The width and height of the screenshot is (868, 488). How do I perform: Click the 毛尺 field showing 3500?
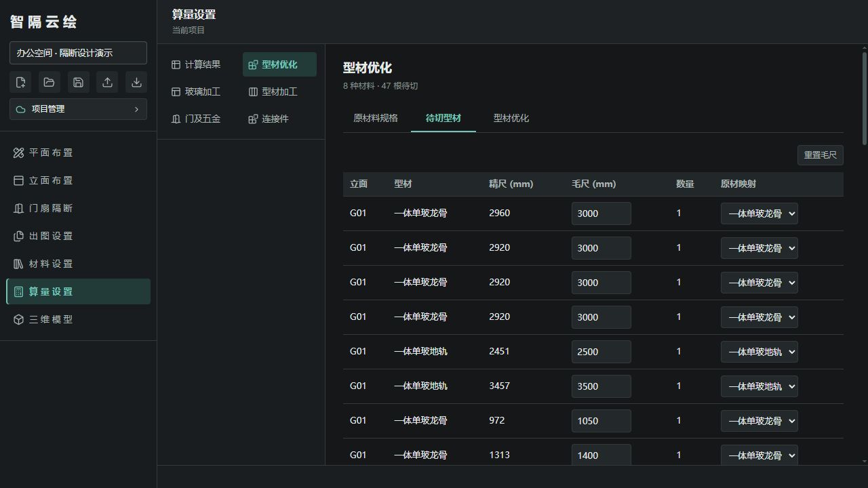point(601,386)
